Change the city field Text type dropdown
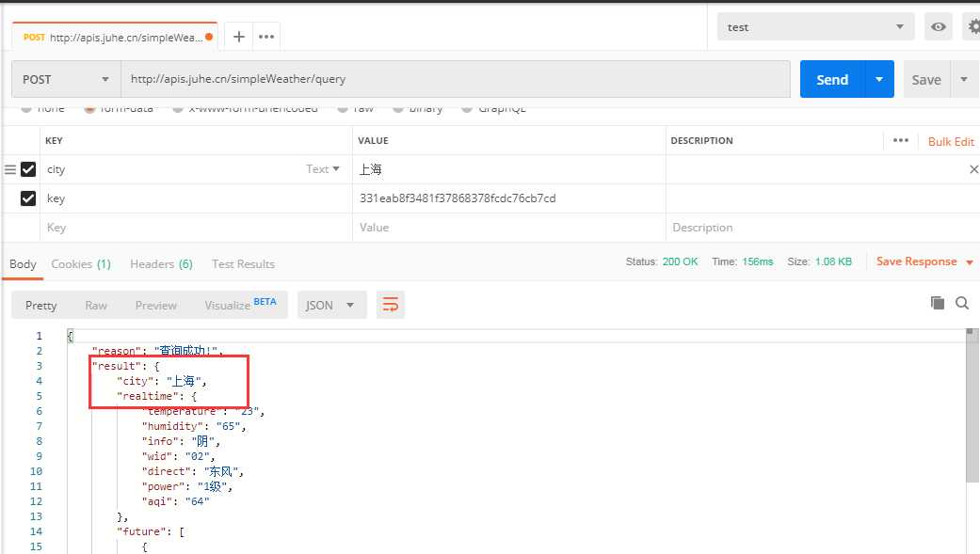The height and width of the screenshot is (554, 980). coord(323,169)
